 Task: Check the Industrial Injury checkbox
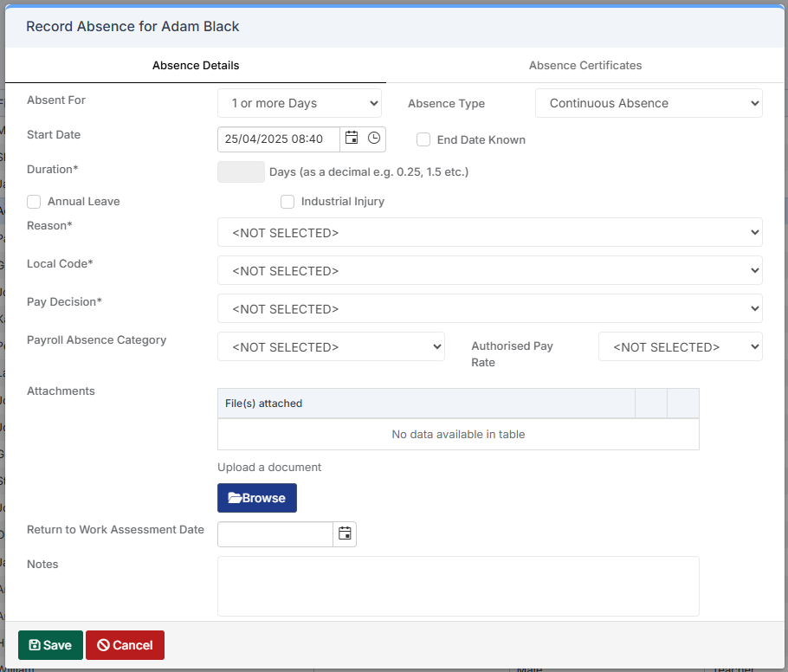pyautogui.click(x=287, y=202)
